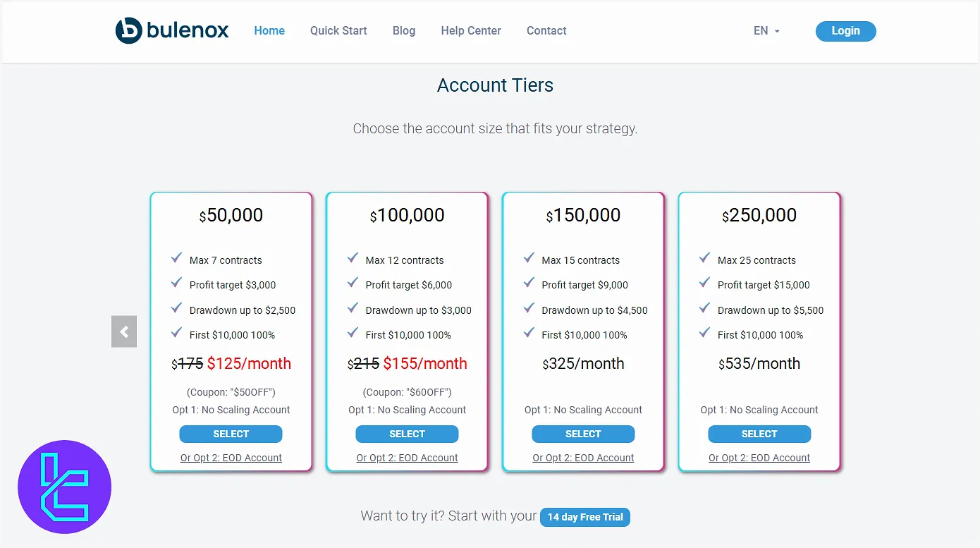Select the $250,000 account plan
The width and height of the screenshot is (980, 548).
(759, 434)
